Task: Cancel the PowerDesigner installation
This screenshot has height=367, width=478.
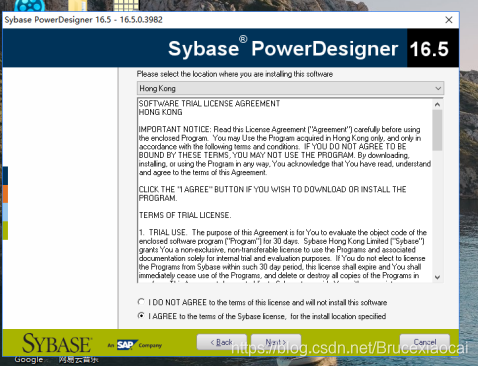Action: (425, 342)
